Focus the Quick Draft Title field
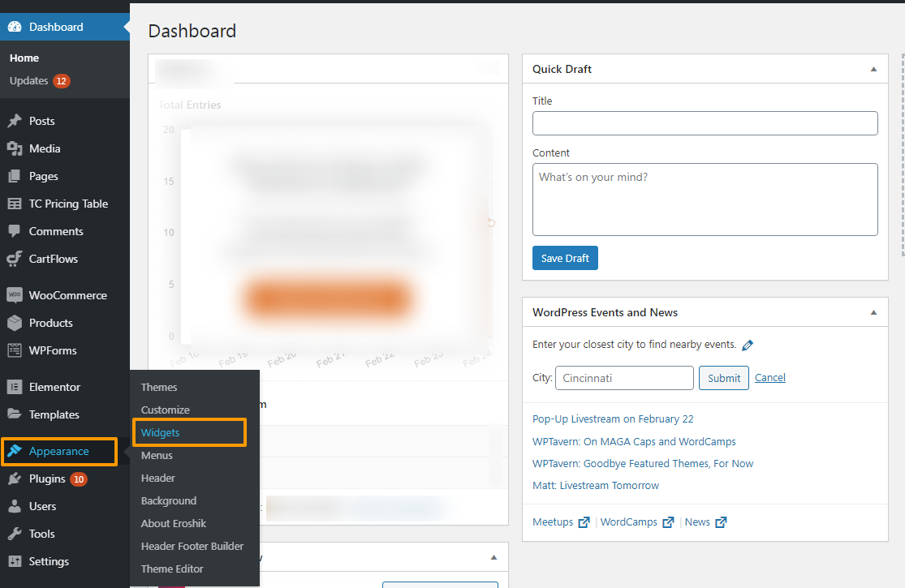Screen dimensions: 905x588 (x=705, y=123)
